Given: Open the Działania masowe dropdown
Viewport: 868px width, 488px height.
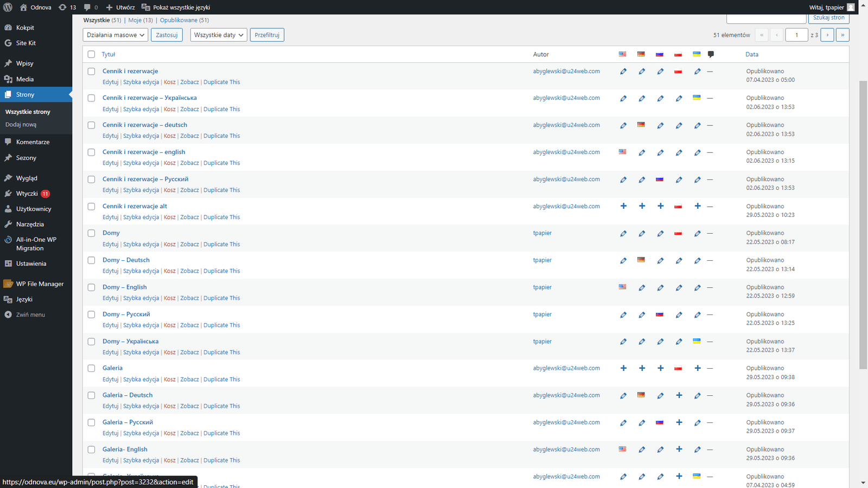Looking at the screenshot, I should pos(116,35).
